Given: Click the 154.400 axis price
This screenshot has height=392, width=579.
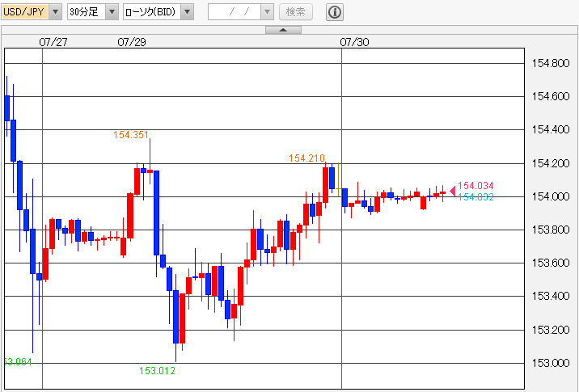Looking at the screenshot, I should [x=551, y=129].
